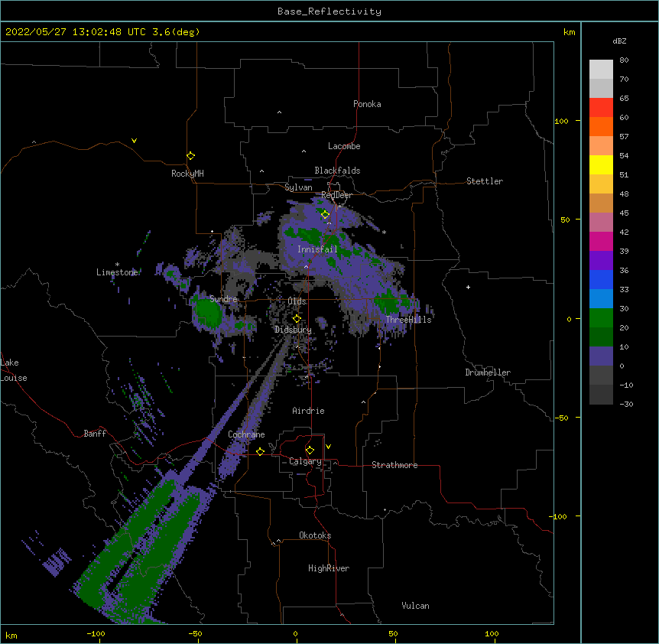659x644 pixels.
Task: Click the Ponoka city label
Action: coord(367,104)
